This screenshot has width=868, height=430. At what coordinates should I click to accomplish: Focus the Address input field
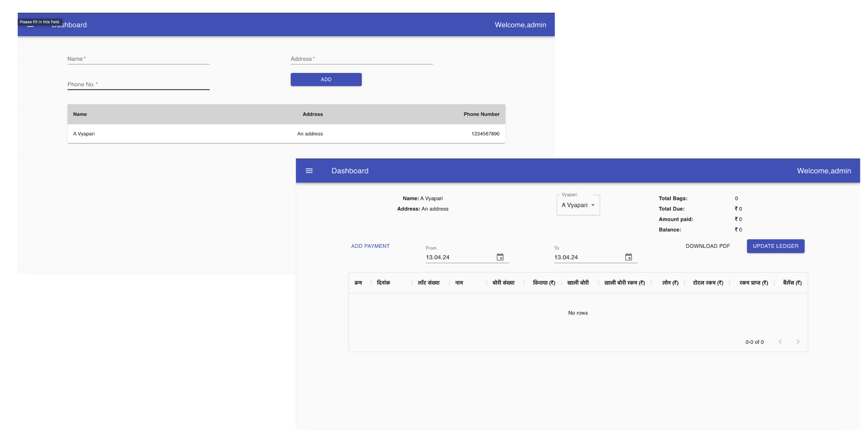click(x=361, y=59)
